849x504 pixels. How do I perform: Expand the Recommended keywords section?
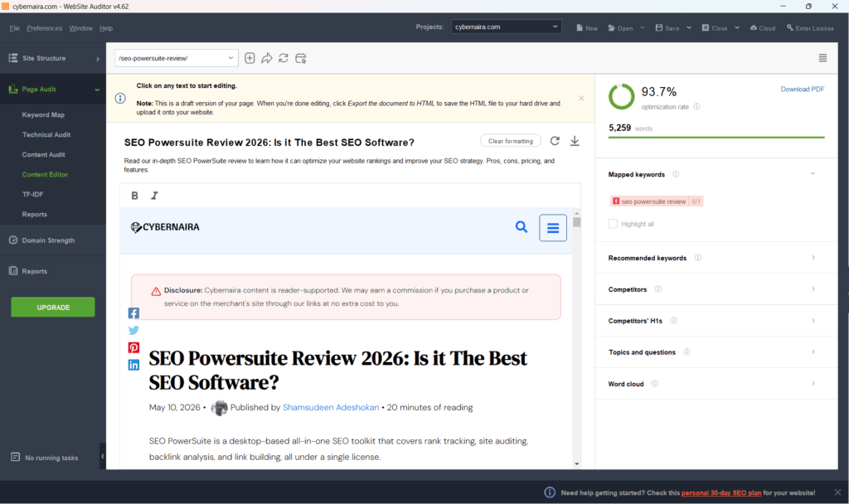(813, 258)
